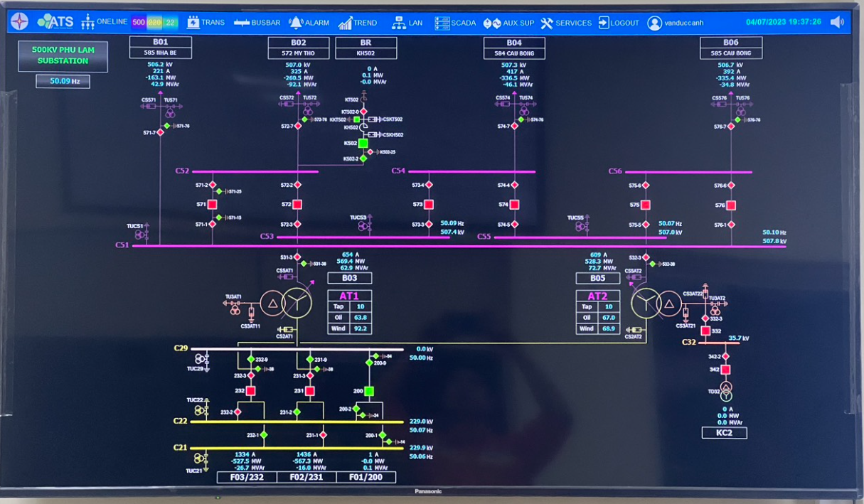Select the 22 kV voltage level

[171, 23]
